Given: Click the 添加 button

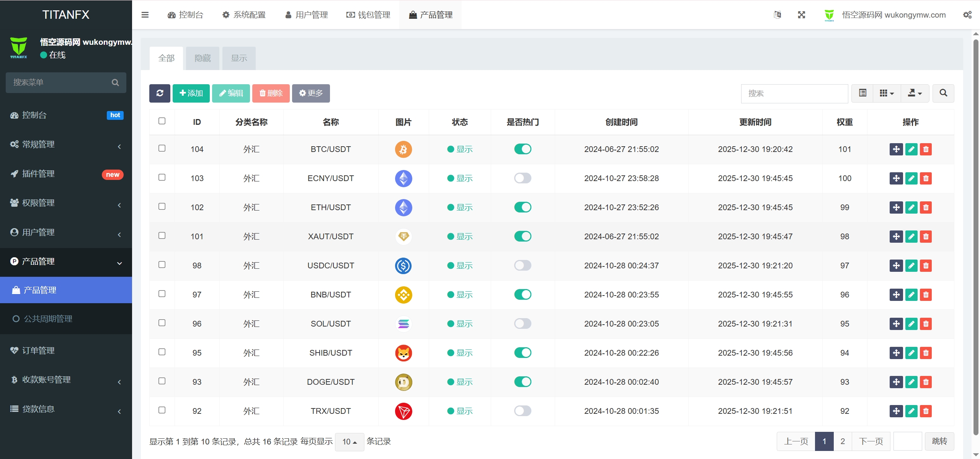Looking at the screenshot, I should click(191, 93).
